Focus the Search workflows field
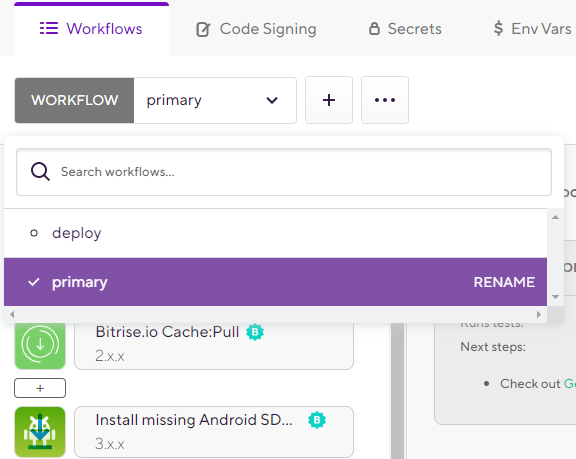 (284, 172)
